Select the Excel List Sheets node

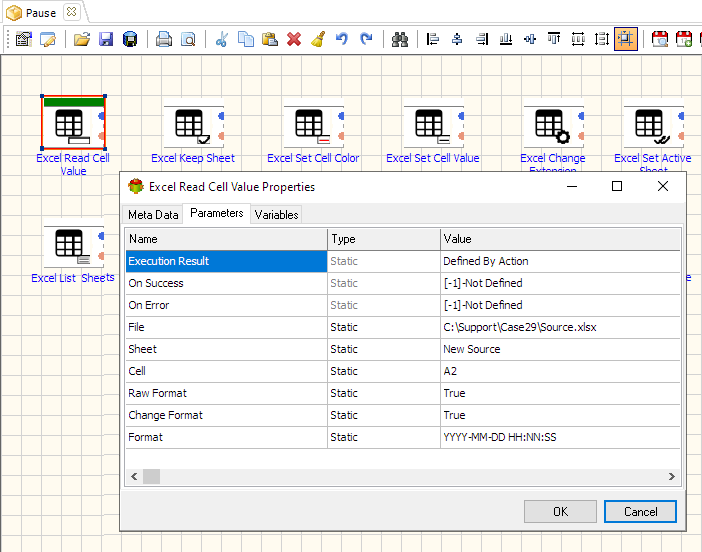[73, 247]
